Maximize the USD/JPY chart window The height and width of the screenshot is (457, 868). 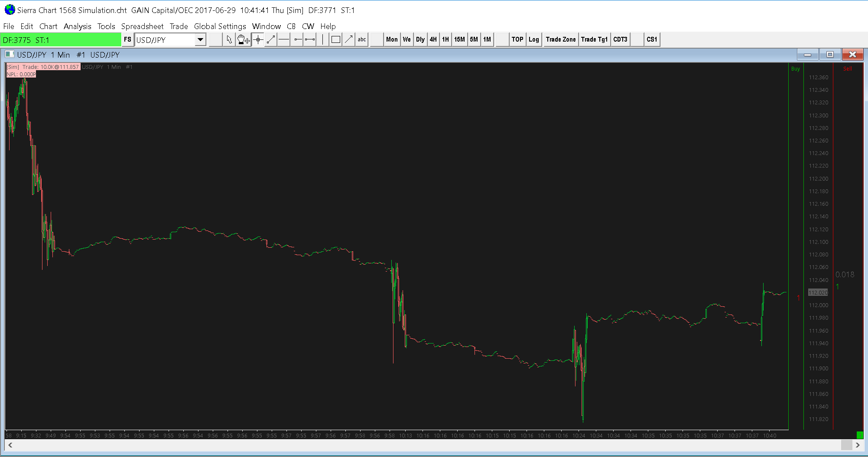830,55
